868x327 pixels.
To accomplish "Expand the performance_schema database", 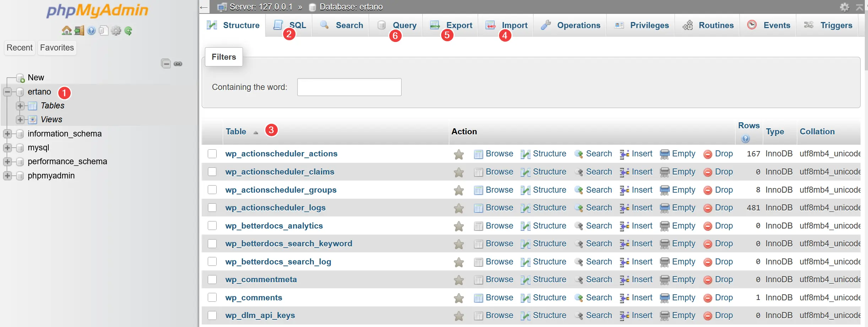I will coord(7,161).
